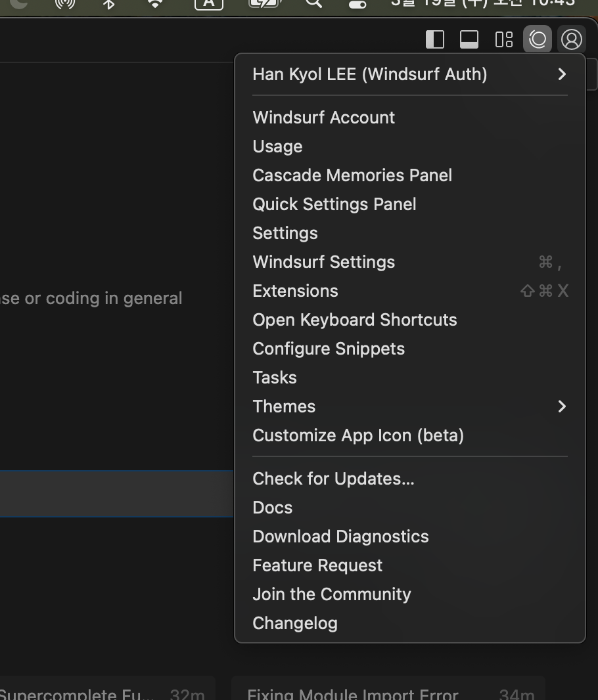Screen dimensions: 598x700
Task: Open macOS Control Center icon
Action: (x=357, y=3)
